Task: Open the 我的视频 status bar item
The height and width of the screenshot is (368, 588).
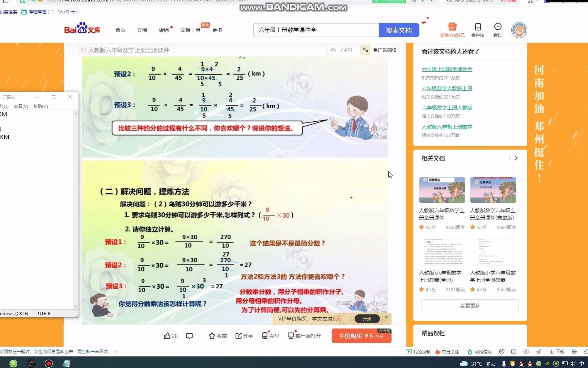Action: (x=418, y=352)
